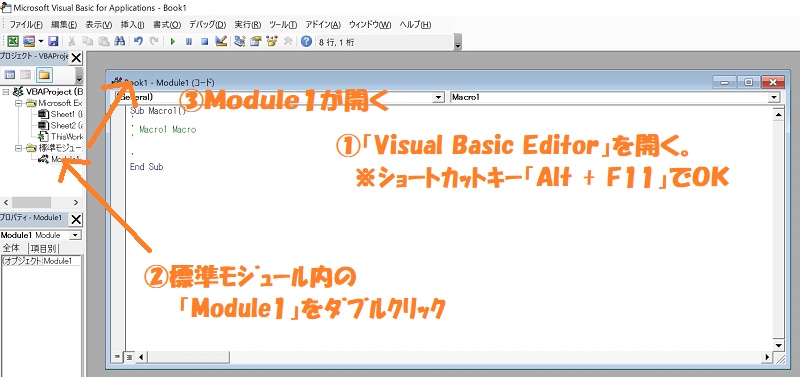Switch to 項目別 properties tab
Screen dimensions: 800x377
pos(43,248)
